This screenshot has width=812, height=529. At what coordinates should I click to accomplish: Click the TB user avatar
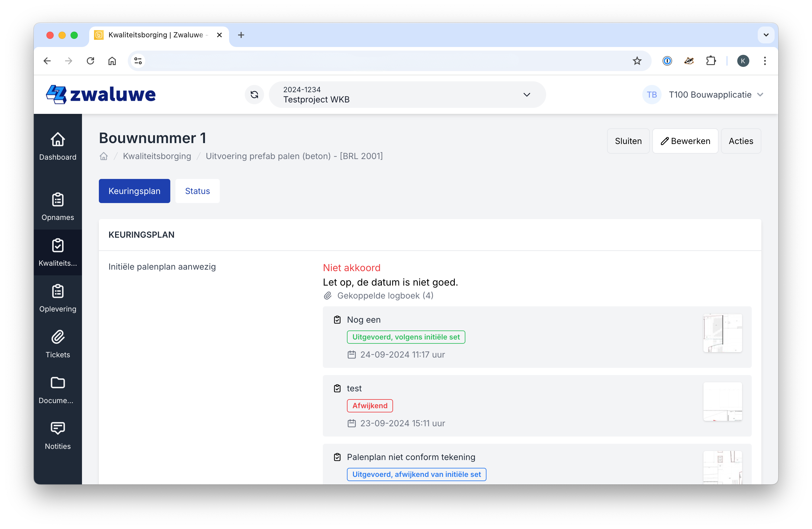click(652, 95)
